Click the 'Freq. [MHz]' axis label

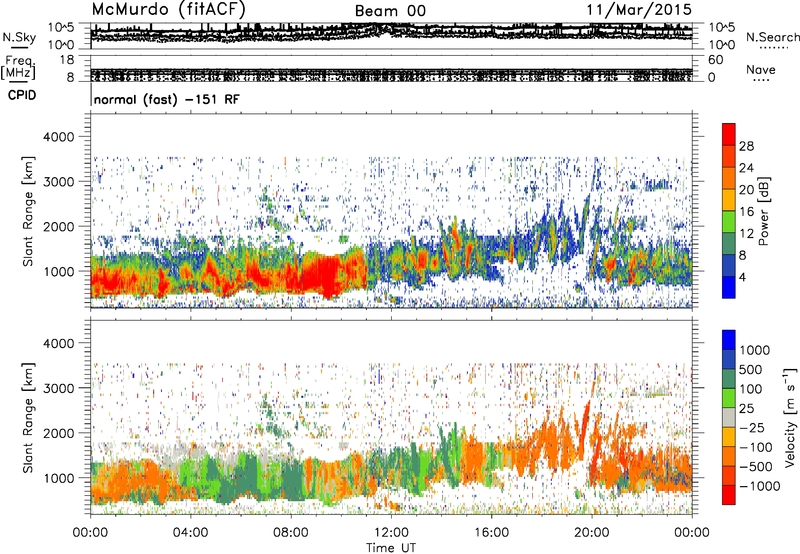[x=18, y=67]
